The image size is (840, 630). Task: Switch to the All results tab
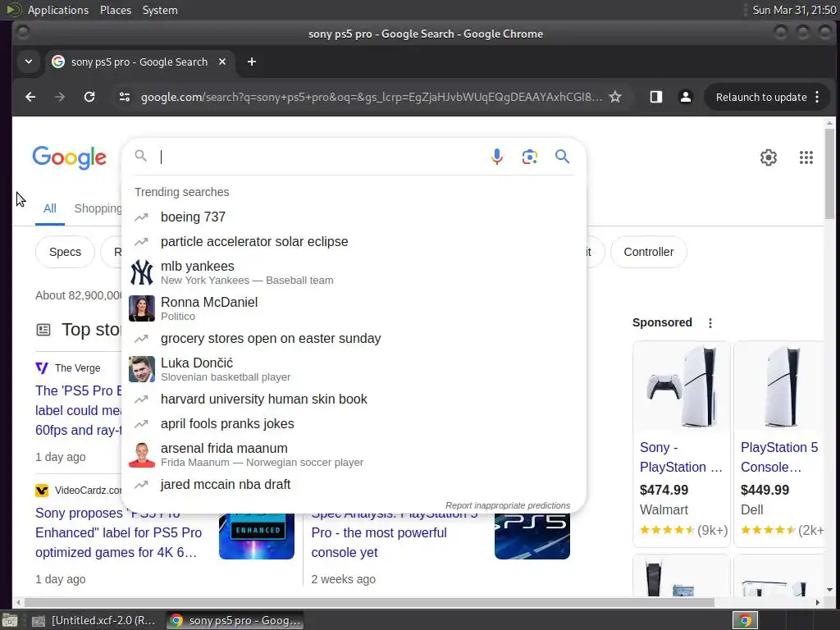pos(50,208)
